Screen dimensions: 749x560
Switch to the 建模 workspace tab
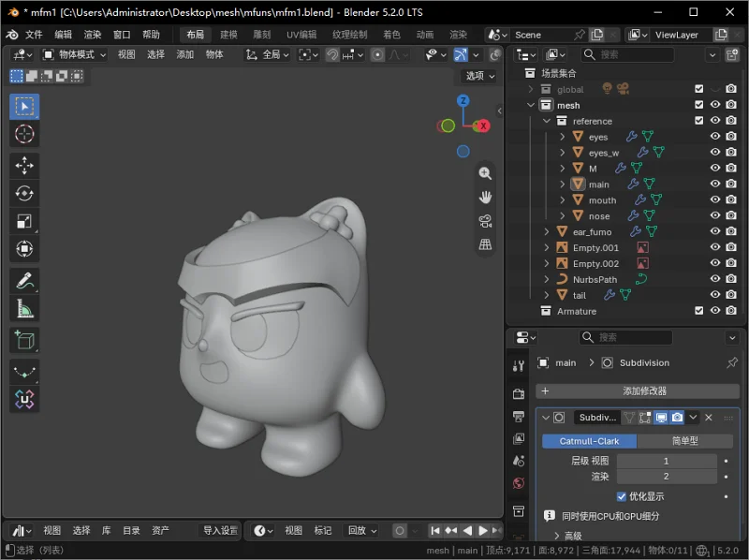coord(228,35)
